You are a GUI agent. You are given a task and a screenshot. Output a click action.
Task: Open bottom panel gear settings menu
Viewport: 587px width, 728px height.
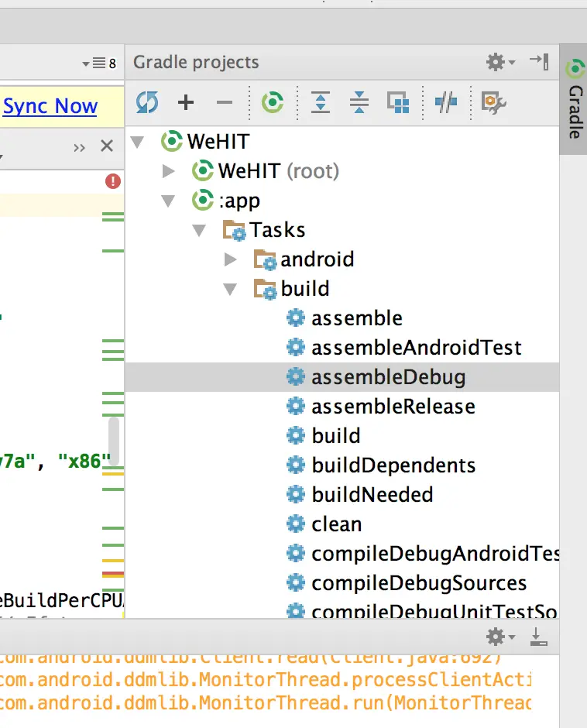click(x=500, y=637)
